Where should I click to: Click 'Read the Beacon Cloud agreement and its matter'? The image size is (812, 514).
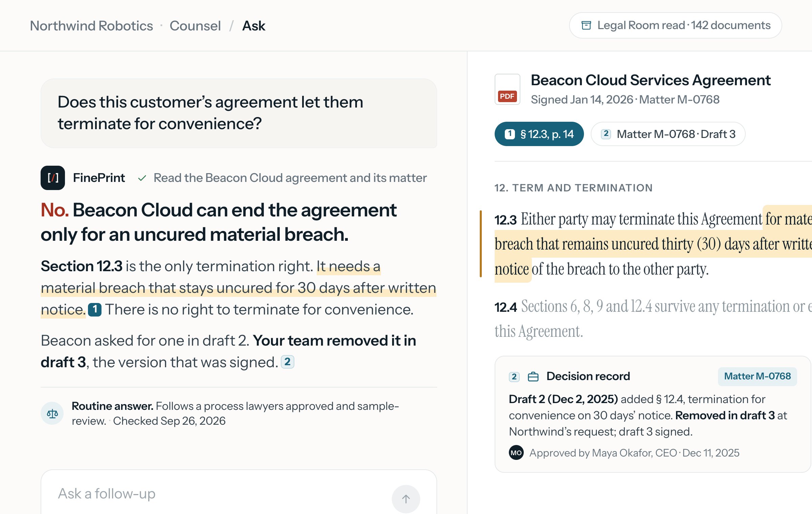click(x=290, y=178)
